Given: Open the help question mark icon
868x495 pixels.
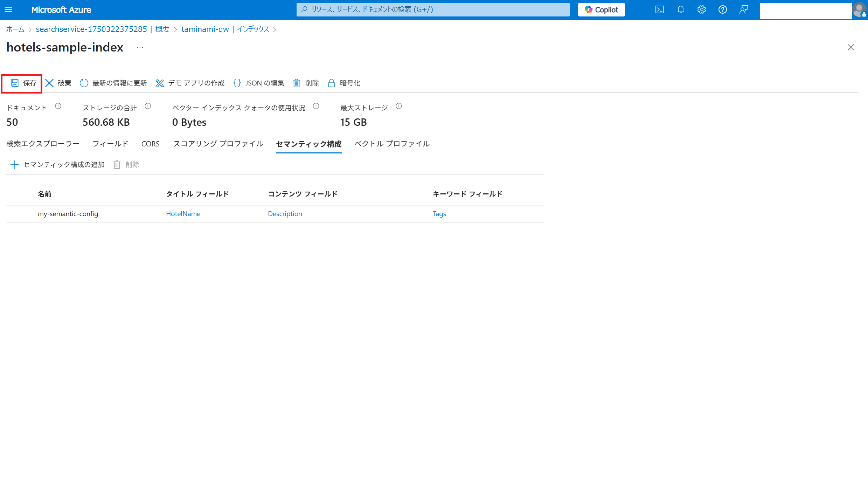Looking at the screenshot, I should [x=722, y=10].
